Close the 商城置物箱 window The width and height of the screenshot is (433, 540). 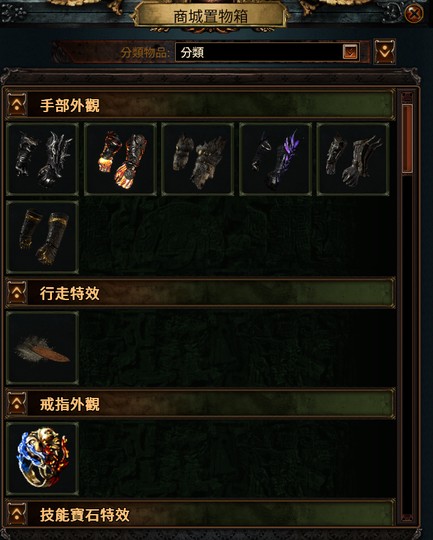click(x=414, y=14)
